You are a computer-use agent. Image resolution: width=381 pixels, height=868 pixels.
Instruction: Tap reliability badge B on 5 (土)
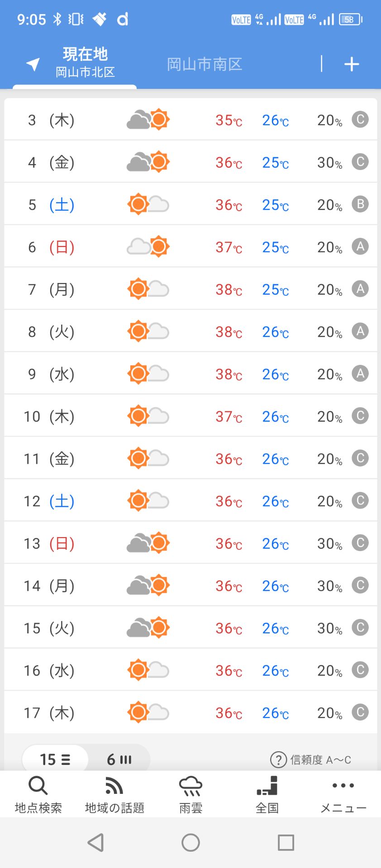pyautogui.click(x=360, y=204)
